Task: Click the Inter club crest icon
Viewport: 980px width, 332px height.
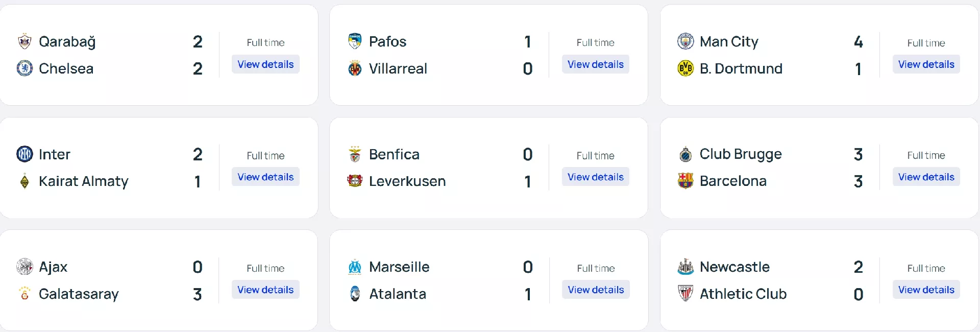Action: point(24,154)
